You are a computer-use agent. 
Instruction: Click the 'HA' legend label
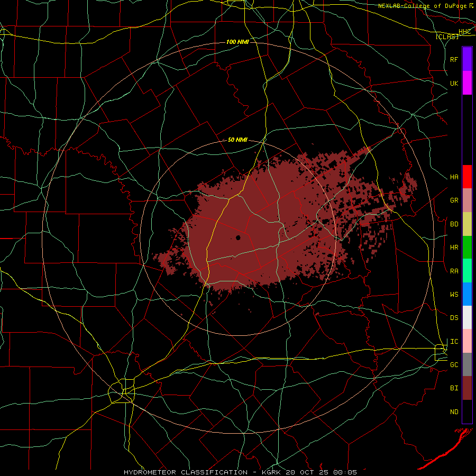pos(454,177)
